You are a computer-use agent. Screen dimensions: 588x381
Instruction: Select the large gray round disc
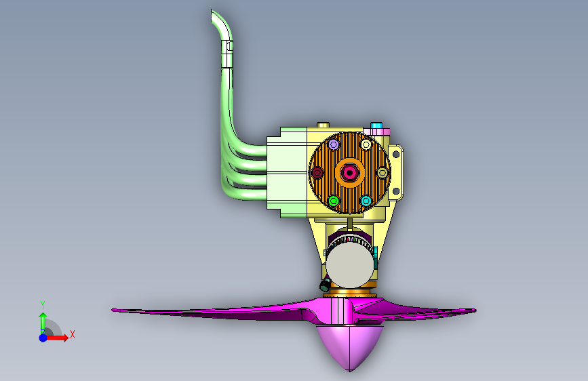(x=350, y=265)
